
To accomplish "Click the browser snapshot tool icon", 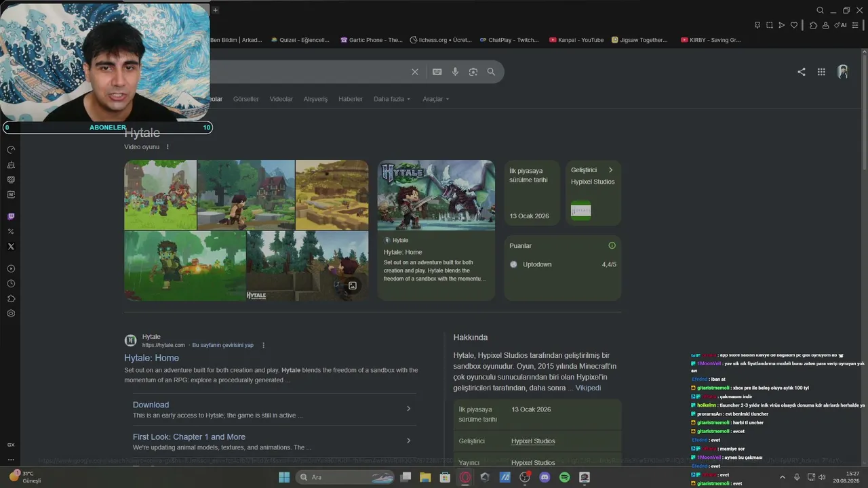I will tap(770, 25).
